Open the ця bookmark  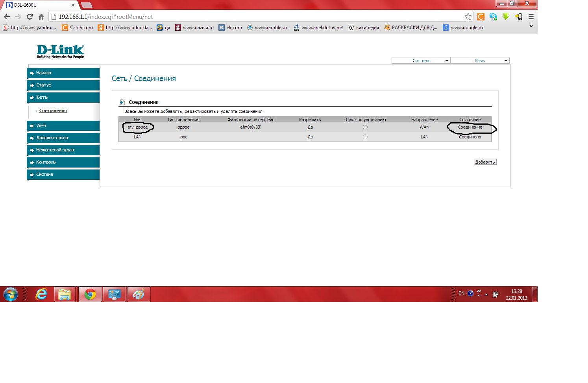[163, 28]
